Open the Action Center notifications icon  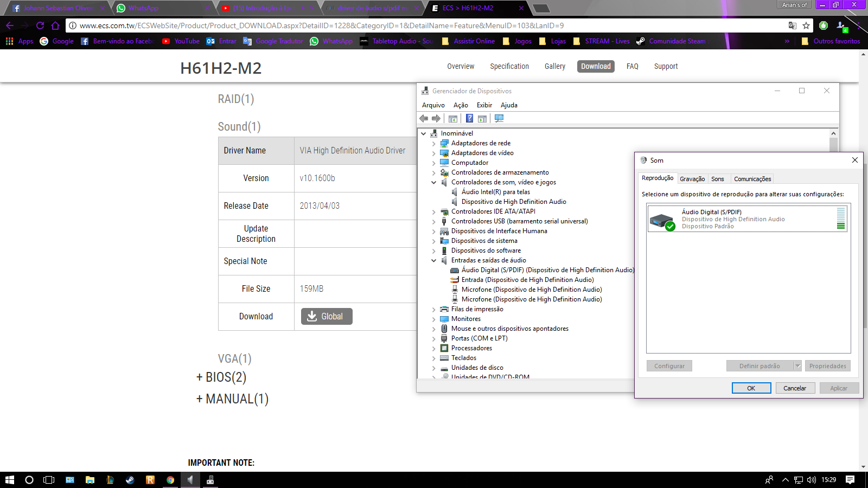click(x=850, y=480)
